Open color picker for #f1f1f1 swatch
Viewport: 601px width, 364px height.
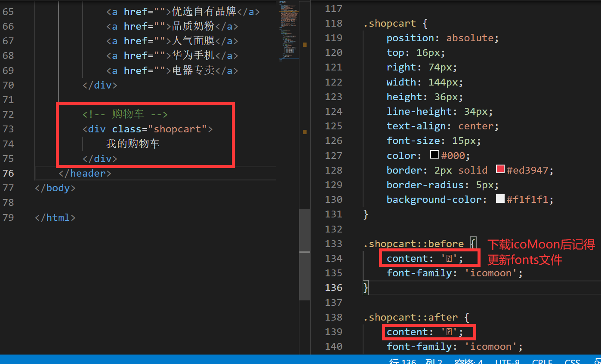pos(500,199)
